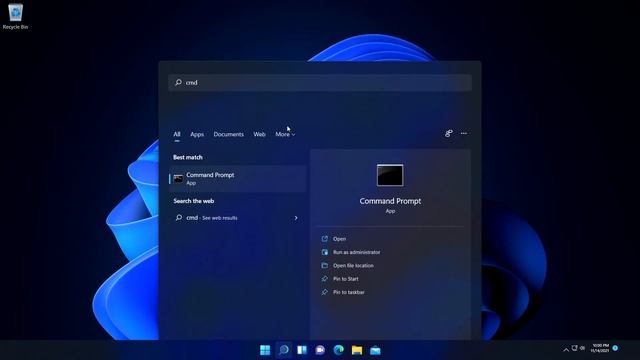
Task: Switch to the Apps search tab
Action: pos(197,134)
